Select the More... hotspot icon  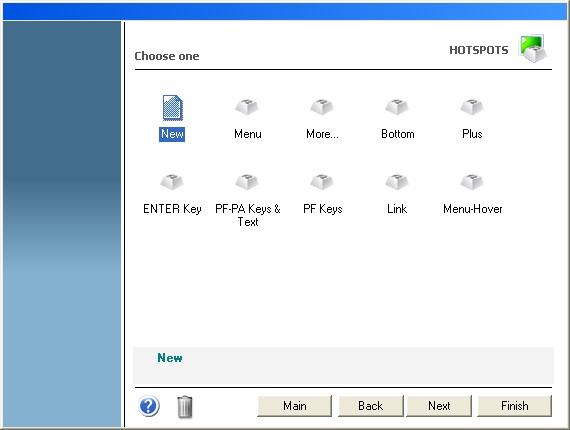pos(322,107)
